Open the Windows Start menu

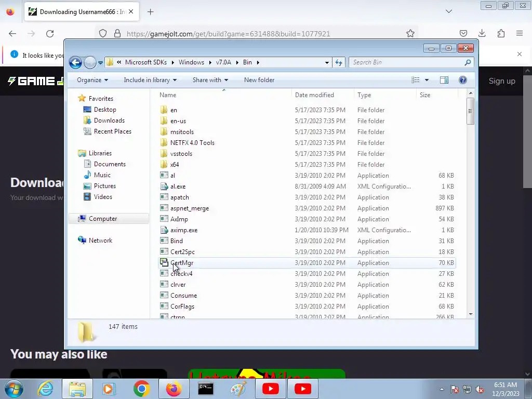click(x=14, y=389)
